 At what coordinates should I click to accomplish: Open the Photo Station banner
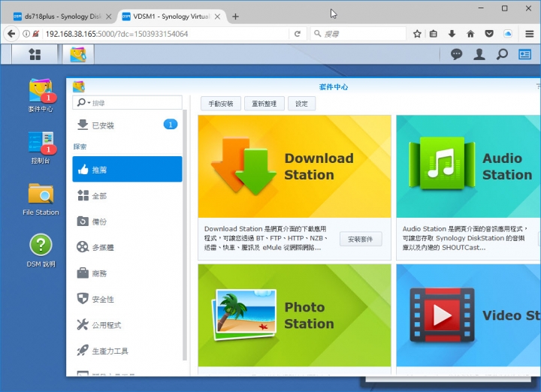tap(295, 315)
